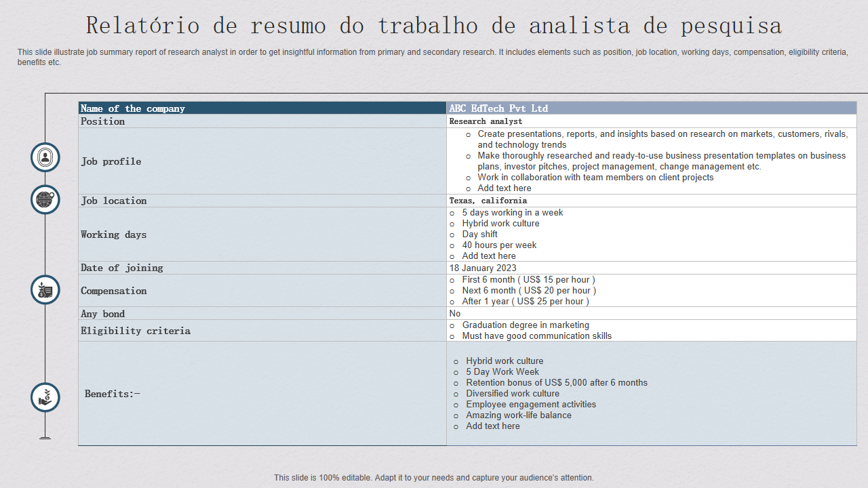Click the '18 January 2023' value
The width and height of the screenshot is (868, 488).
483,268
